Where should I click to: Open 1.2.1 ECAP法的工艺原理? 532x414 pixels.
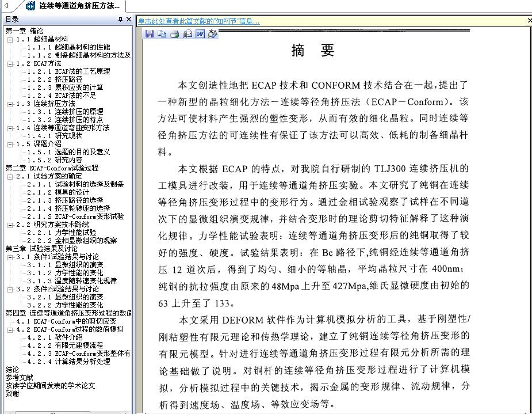tap(68, 71)
